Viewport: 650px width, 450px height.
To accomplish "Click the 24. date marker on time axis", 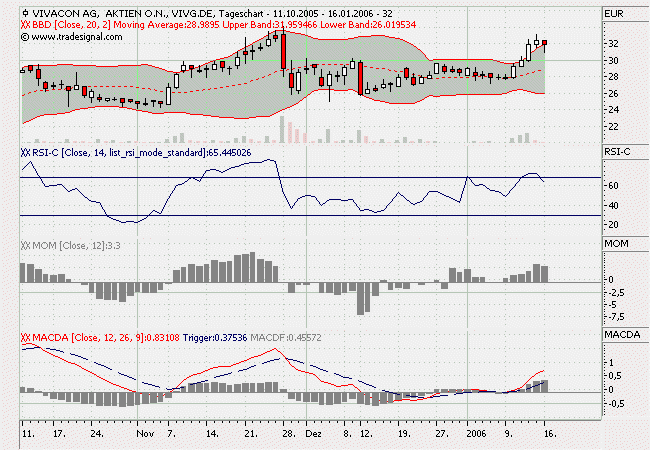I will (97, 434).
